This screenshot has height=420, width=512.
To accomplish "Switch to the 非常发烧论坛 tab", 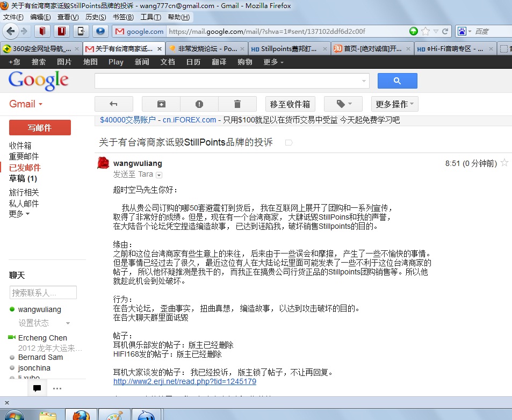I will [x=207, y=49].
